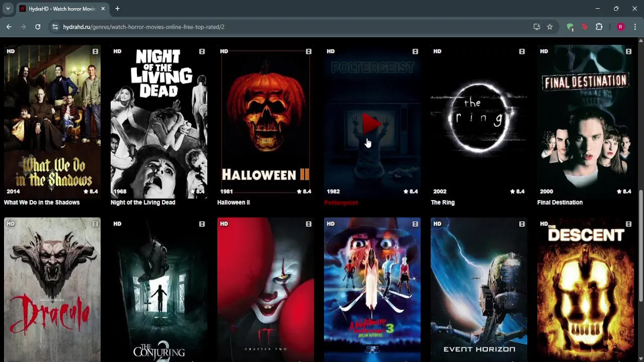Image resolution: width=644 pixels, height=362 pixels.
Task: Click The Ring poster thumbnail
Action: pyautogui.click(x=479, y=122)
